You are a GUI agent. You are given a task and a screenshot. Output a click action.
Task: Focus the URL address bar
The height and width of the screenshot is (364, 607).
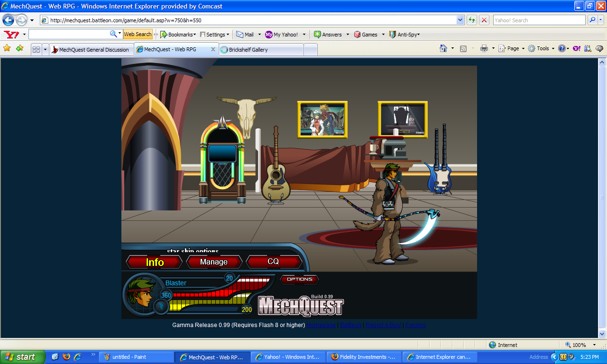[x=252, y=20]
